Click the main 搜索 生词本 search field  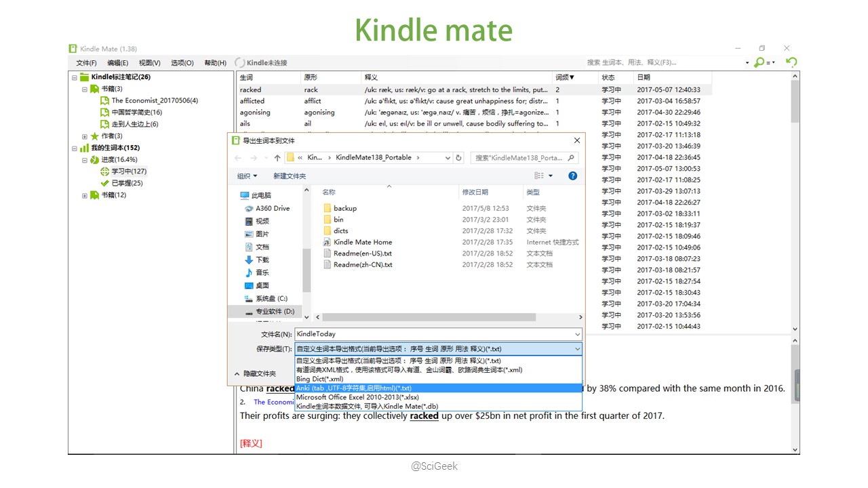[666, 62]
